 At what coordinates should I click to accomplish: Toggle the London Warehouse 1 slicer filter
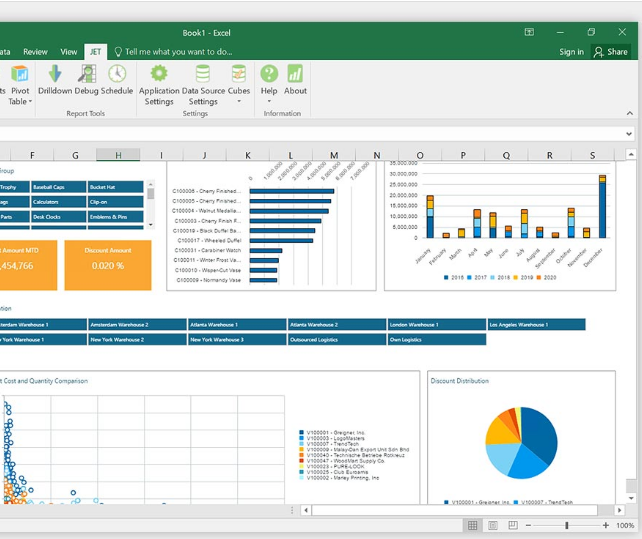click(x=437, y=325)
